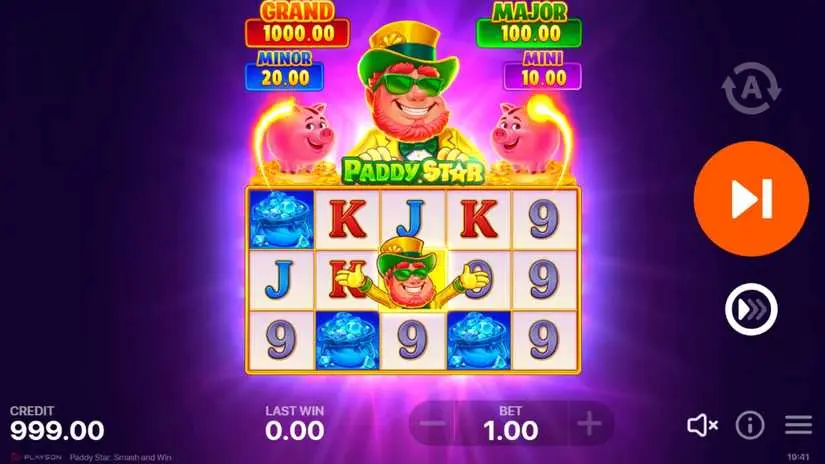Click the leprechaun symbol in reel center
825x464 pixels.
412,274
